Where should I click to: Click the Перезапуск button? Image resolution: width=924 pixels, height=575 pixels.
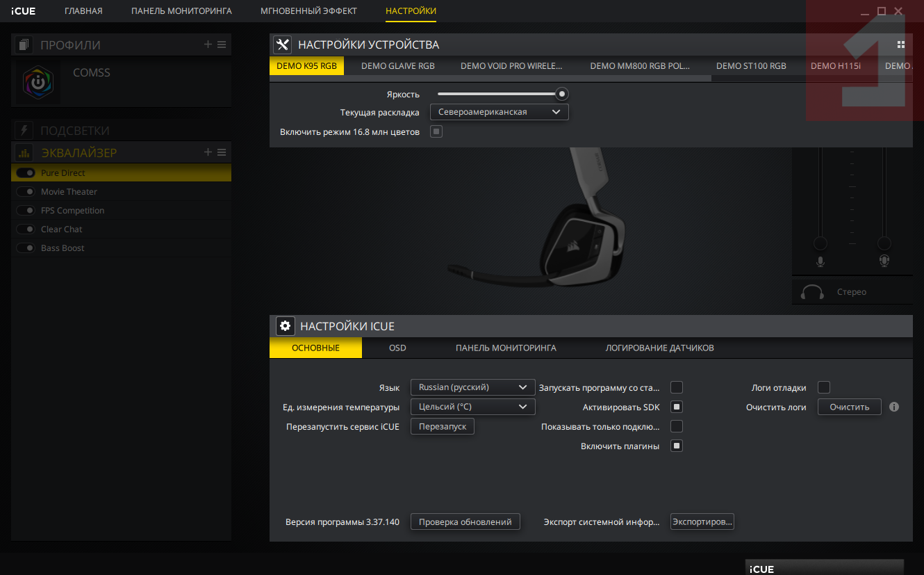tap(443, 426)
